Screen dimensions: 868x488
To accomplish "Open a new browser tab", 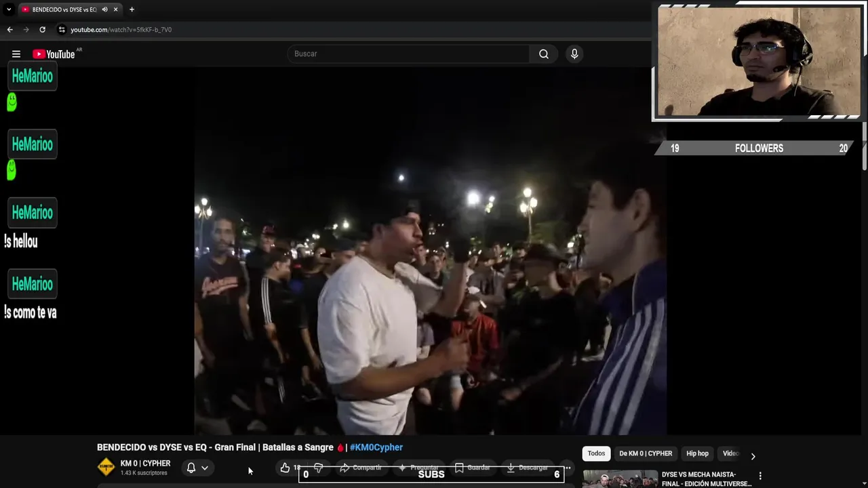I will pyautogui.click(x=132, y=9).
